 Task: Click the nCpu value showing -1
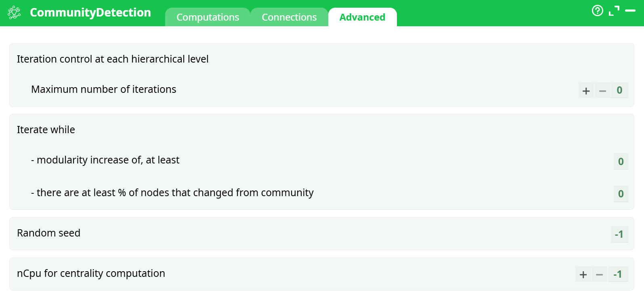pyautogui.click(x=617, y=274)
